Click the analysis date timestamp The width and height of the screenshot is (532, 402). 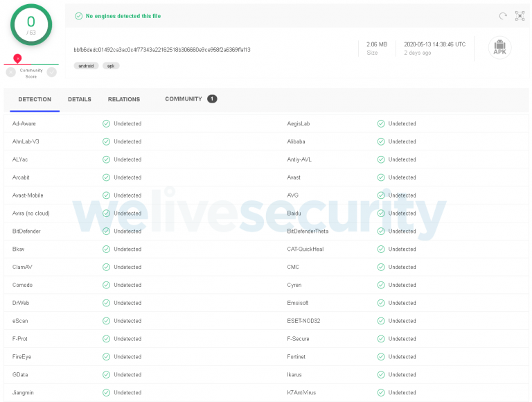(434, 44)
